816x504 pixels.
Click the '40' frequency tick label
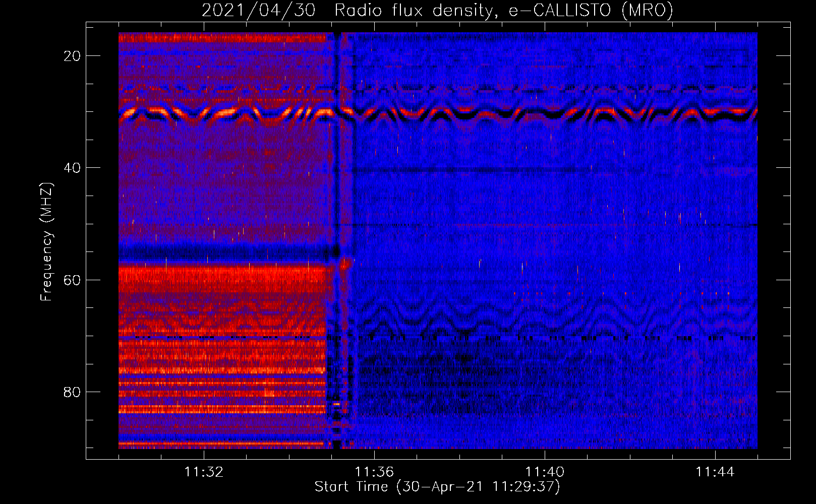coord(73,168)
